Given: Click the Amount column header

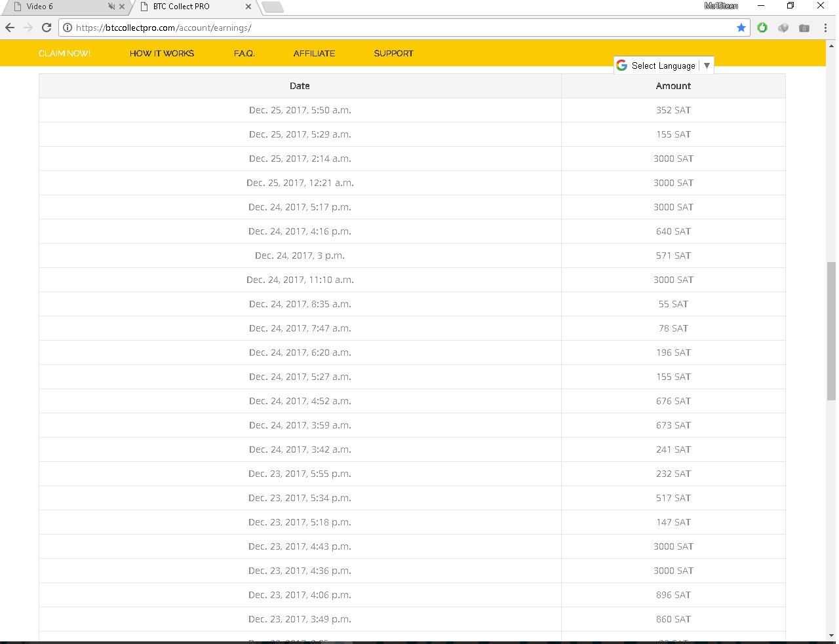Looking at the screenshot, I should (673, 86).
